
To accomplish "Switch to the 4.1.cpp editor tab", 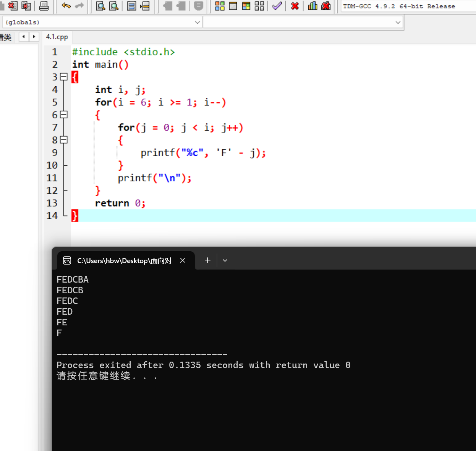I will [57, 37].
